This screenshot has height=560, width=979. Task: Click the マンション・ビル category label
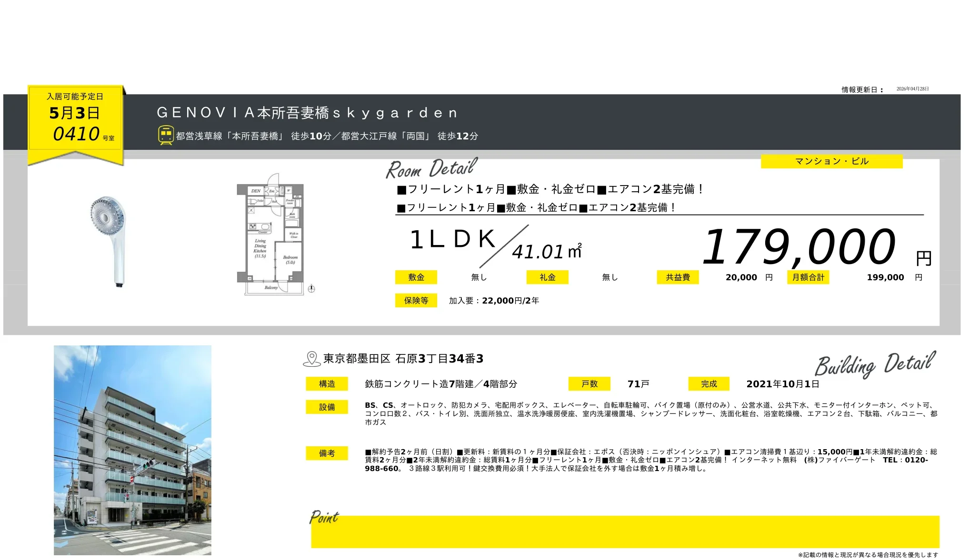click(831, 161)
